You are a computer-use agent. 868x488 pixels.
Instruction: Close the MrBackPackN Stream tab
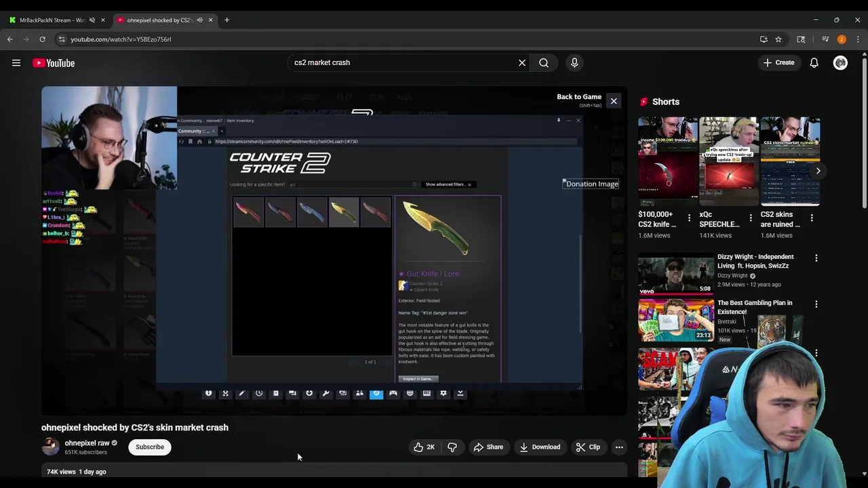click(102, 20)
